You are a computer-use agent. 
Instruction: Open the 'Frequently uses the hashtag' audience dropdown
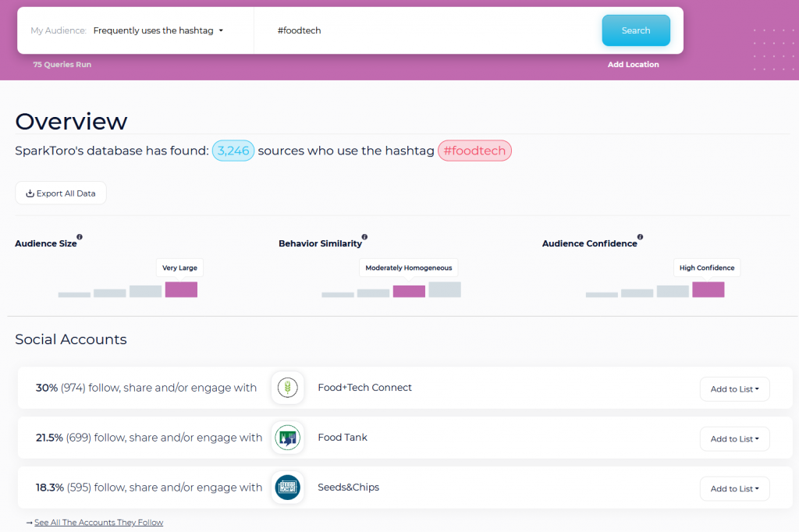(158, 30)
